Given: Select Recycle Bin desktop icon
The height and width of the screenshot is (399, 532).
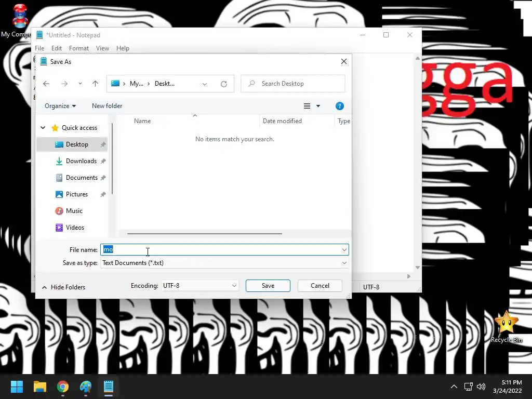Looking at the screenshot, I should 506,326.
